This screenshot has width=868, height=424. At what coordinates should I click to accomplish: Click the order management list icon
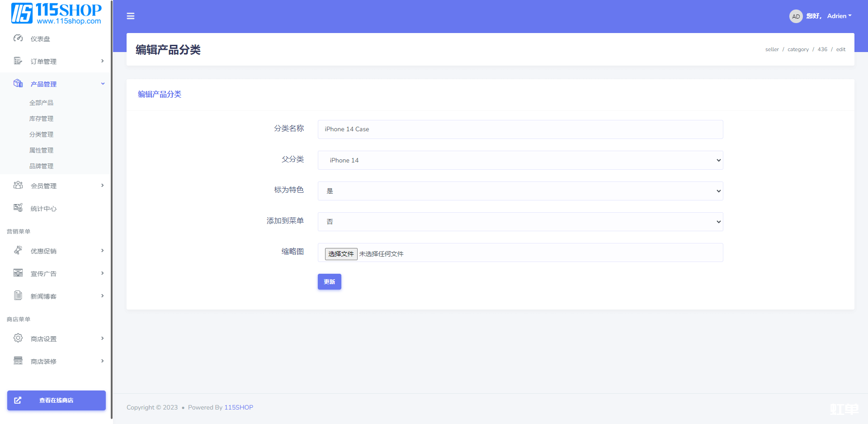point(18,61)
